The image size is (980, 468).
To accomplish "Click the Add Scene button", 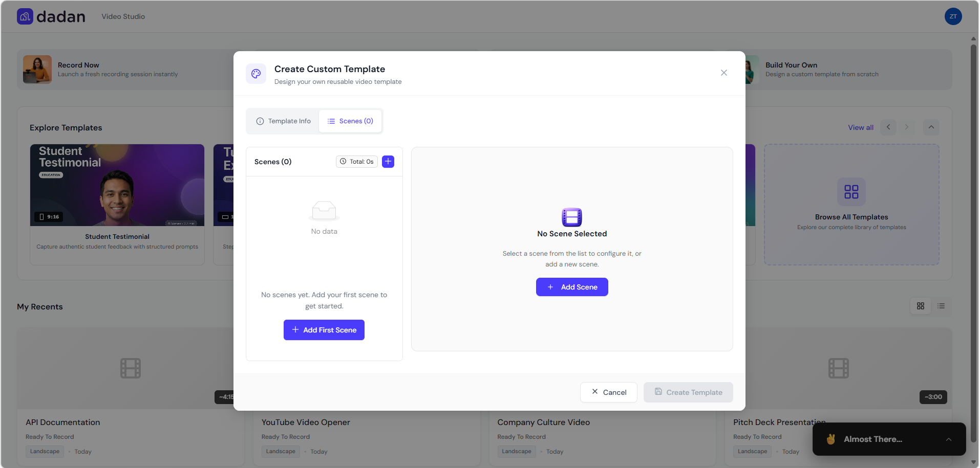I will (x=571, y=287).
